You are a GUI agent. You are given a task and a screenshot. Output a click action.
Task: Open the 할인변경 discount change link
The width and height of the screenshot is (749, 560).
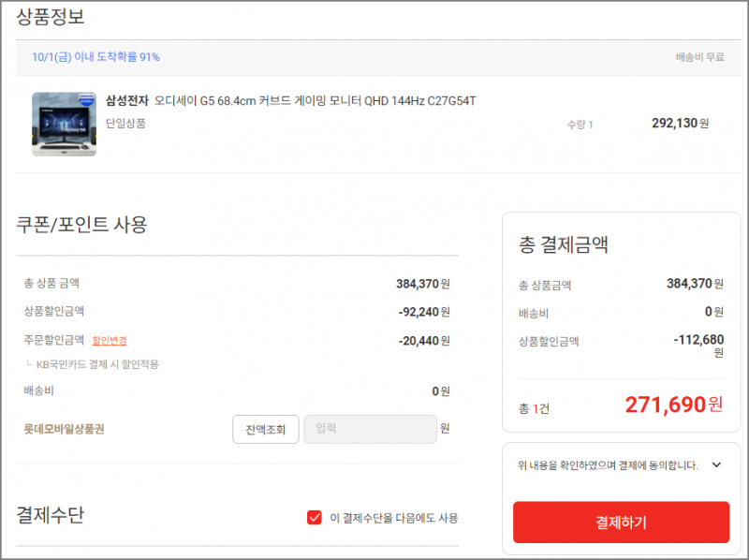coord(110,341)
